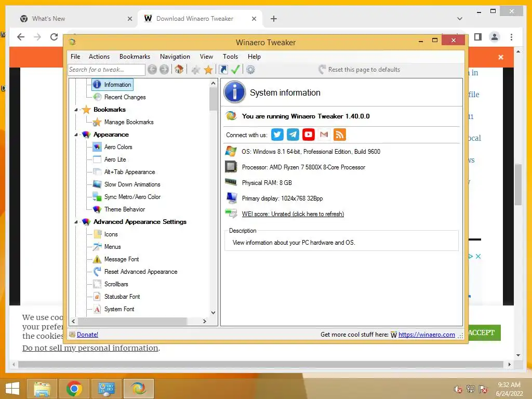The height and width of the screenshot is (399, 532).
Task: Select Scrollbars in the tree
Action: (x=116, y=284)
